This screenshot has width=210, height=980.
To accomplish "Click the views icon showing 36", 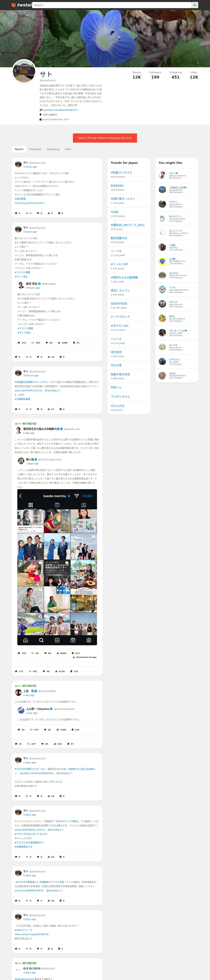I will pos(49,901).
